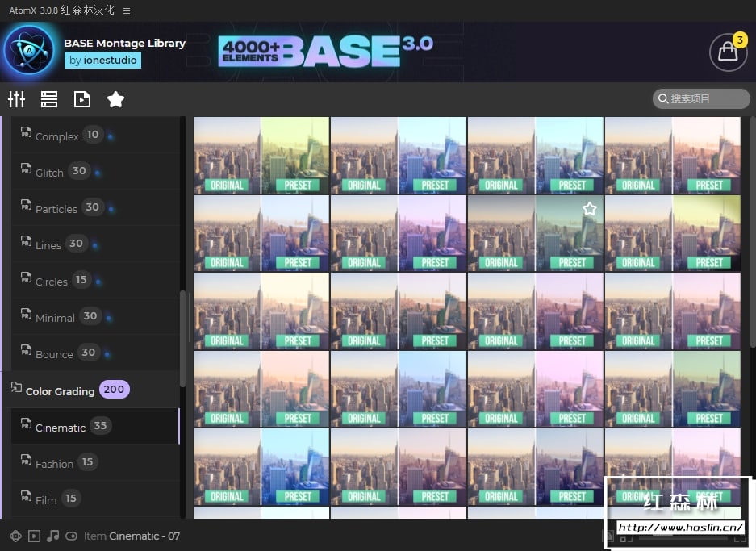This screenshot has height=551, width=756.
Task: Collapse the Color Grading section
Action: point(92,390)
